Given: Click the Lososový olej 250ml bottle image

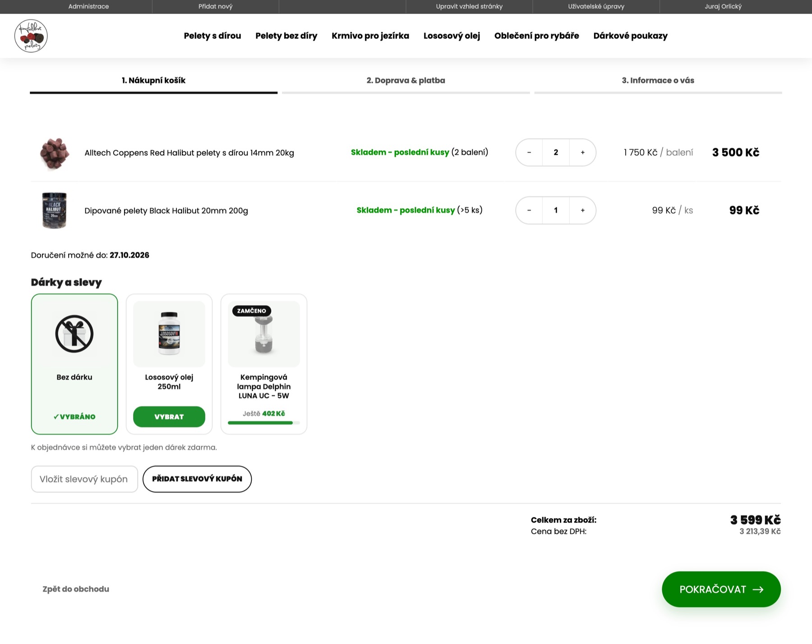Looking at the screenshot, I should 169,334.
